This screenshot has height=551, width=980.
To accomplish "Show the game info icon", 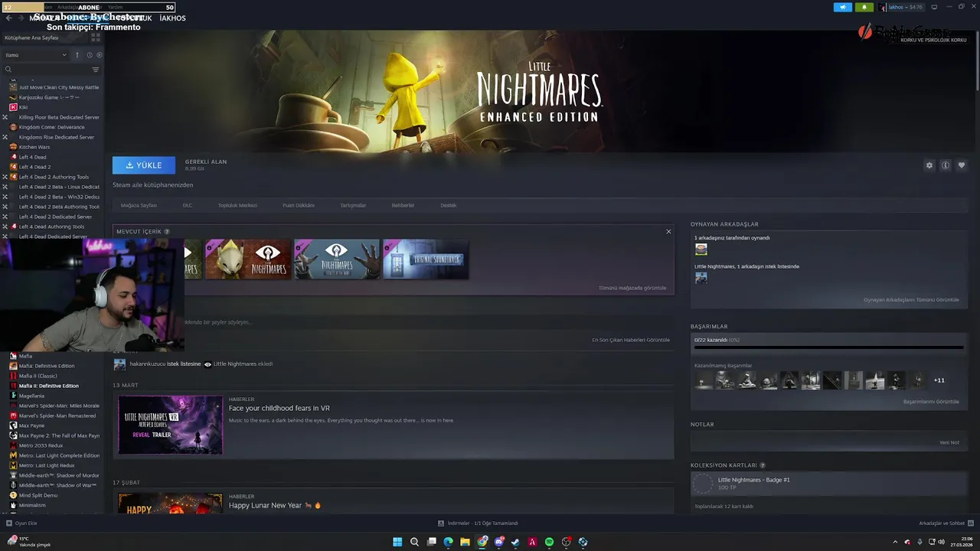I will [946, 165].
